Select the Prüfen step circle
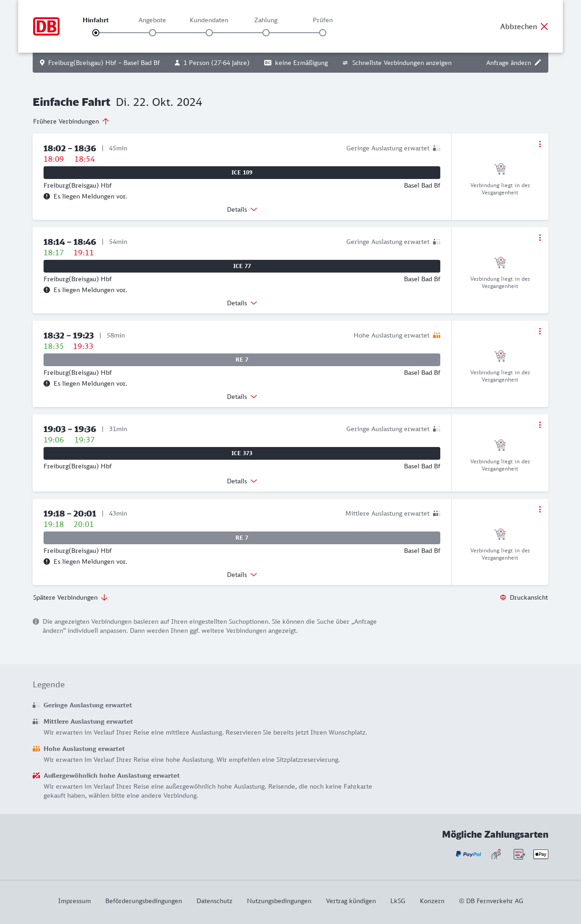This screenshot has width=581, height=924. [x=323, y=33]
